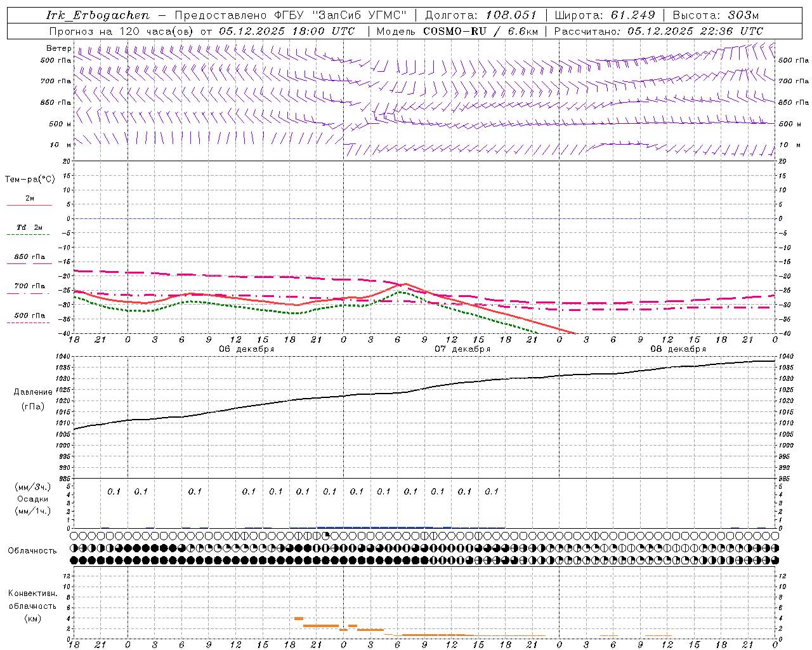This screenshot has width=812, height=650.
Task: Click the Долгота: 108.051 value
Action: click(480, 15)
